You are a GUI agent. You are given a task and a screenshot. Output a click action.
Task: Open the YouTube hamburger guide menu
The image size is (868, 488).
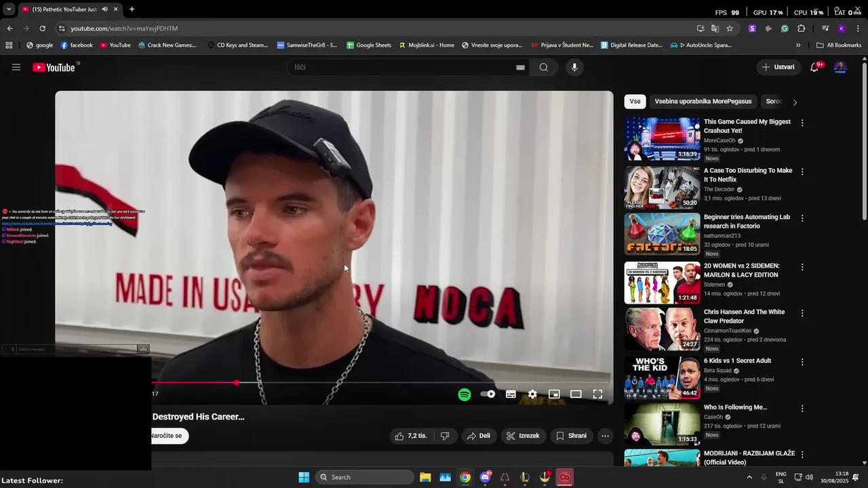[x=16, y=67]
